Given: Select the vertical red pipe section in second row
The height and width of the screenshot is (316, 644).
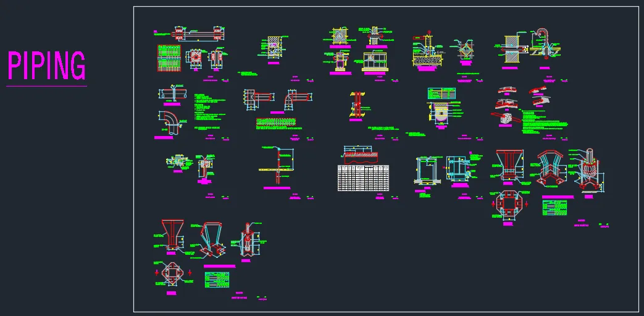Looking at the screenshot, I should 357,104.
